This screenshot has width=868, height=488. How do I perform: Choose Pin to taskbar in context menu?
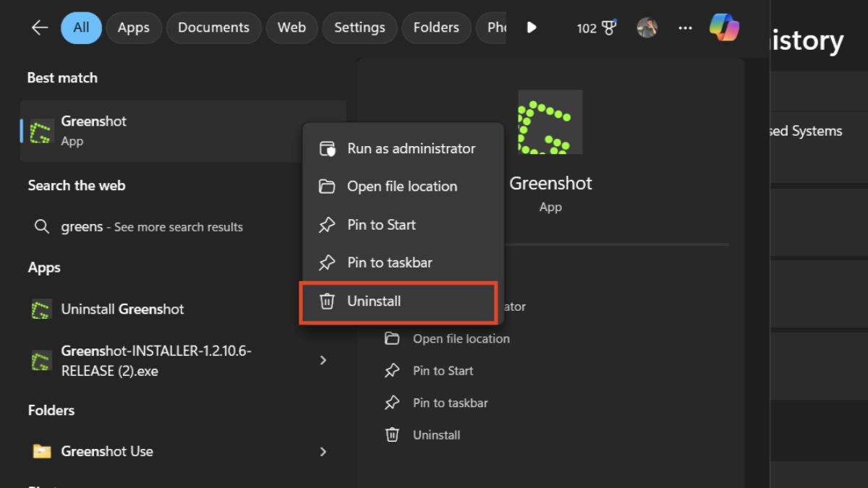[403, 262]
